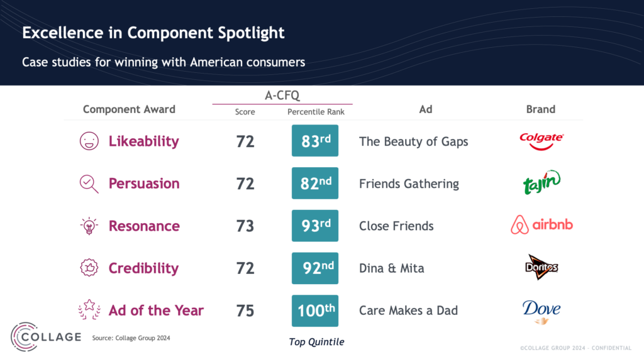Select the 100th percentile rank box
The width and height of the screenshot is (644, 362).
click(x=315, y=310)
